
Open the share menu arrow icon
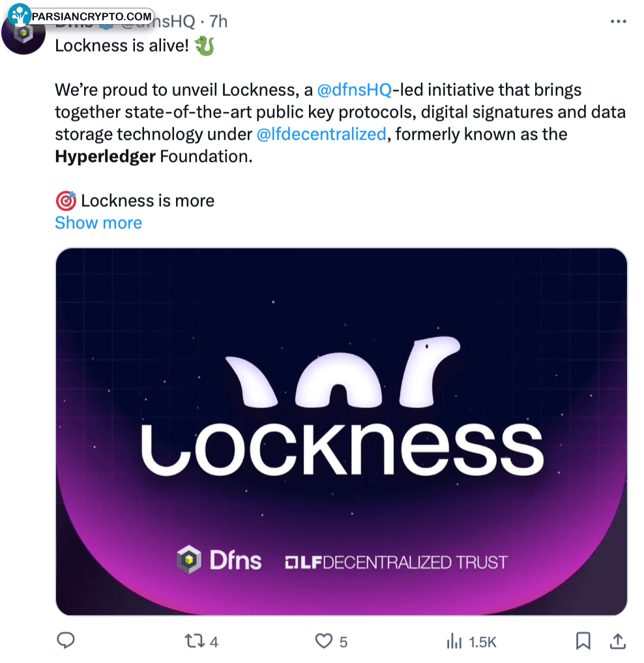tap(618, 641)
